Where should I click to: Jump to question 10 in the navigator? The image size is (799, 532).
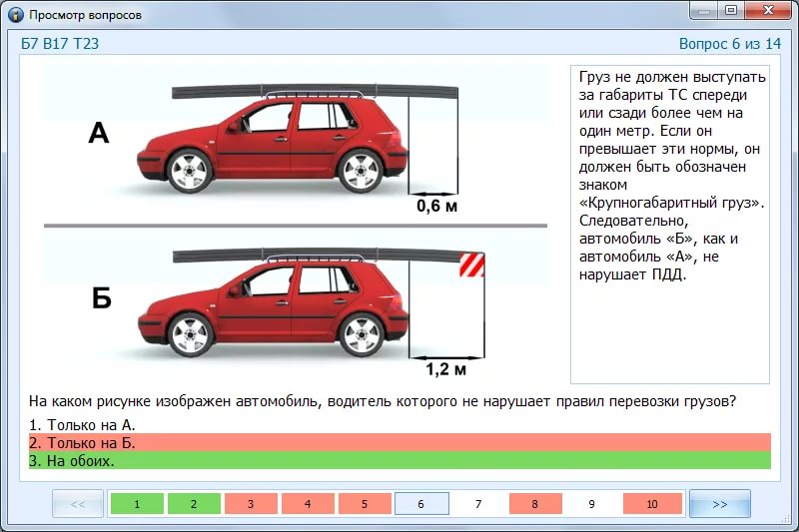pyautogui.click(x=652, y=504)
